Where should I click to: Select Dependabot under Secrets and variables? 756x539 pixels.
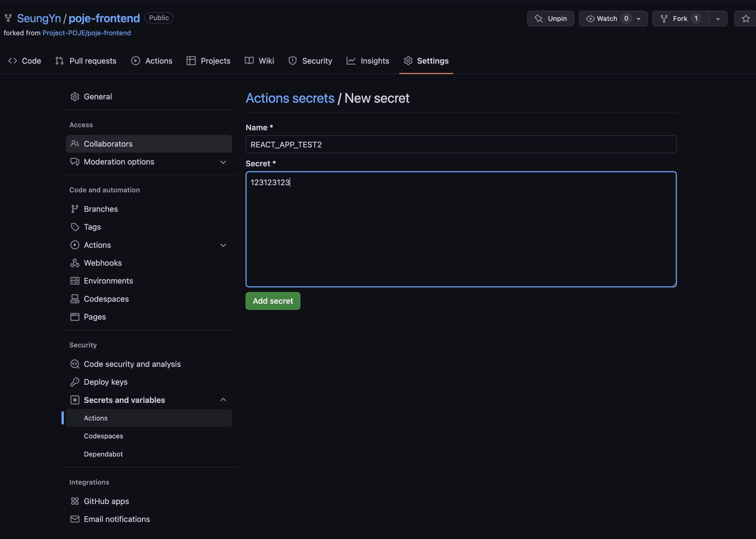(149, 454)
